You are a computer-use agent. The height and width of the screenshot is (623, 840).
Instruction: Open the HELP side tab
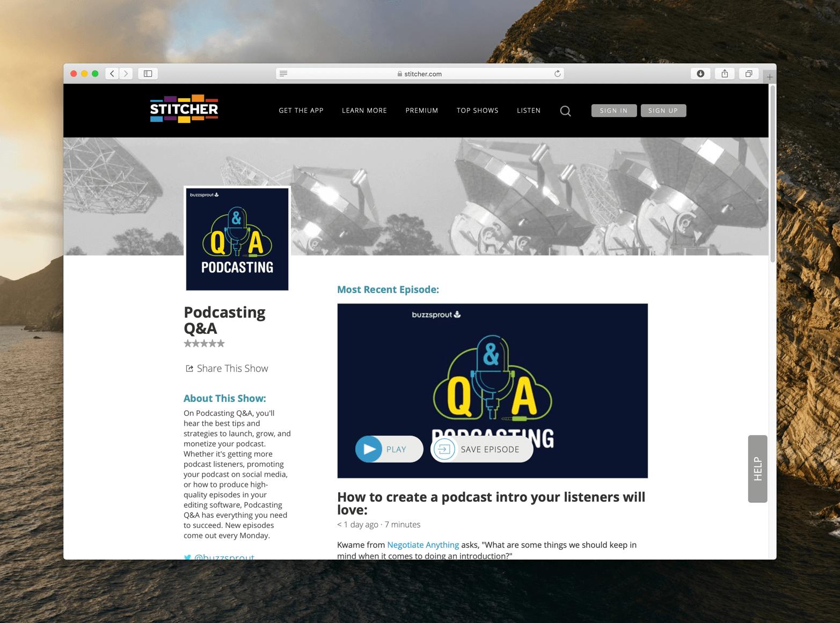[757, 468]
